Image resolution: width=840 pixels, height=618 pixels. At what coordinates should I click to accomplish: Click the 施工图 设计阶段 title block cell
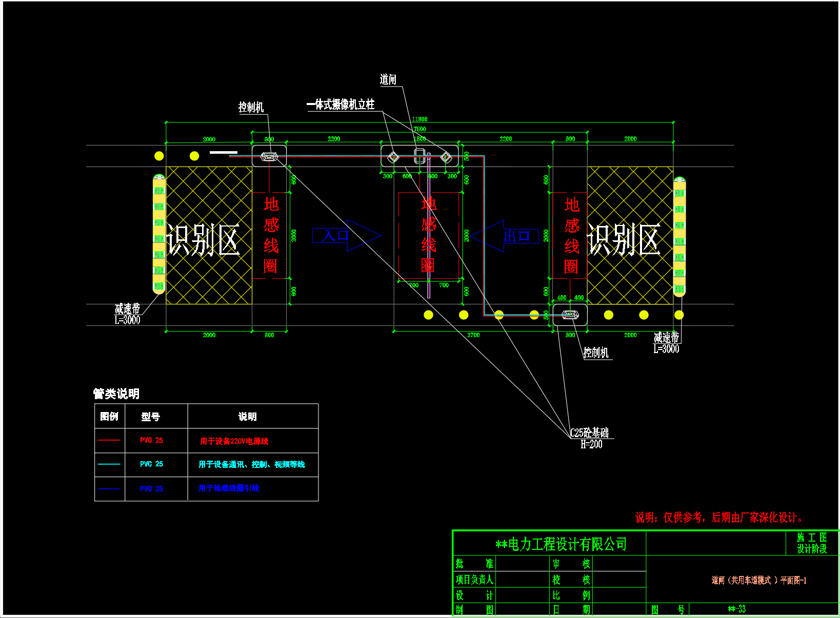(812, 543)
